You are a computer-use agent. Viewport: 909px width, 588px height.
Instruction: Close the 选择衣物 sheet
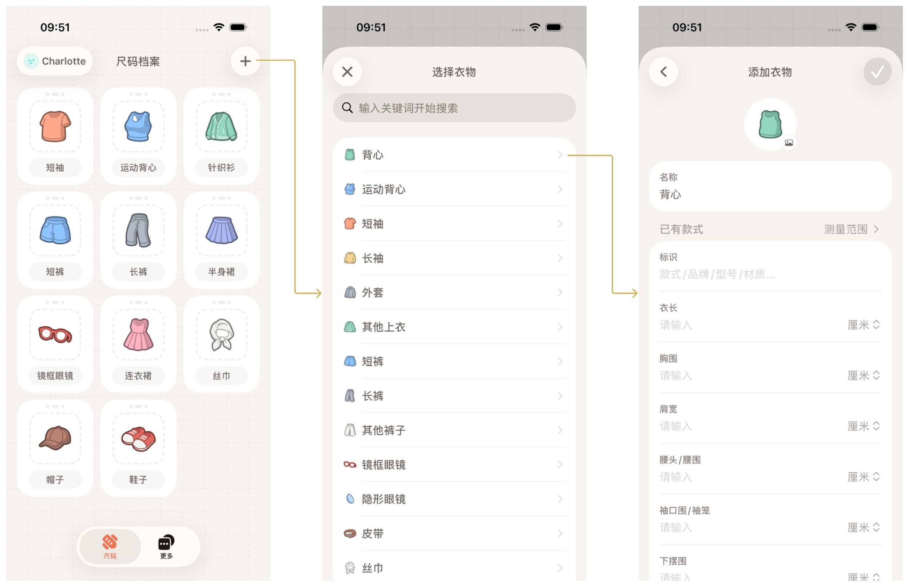click(347, 72)
